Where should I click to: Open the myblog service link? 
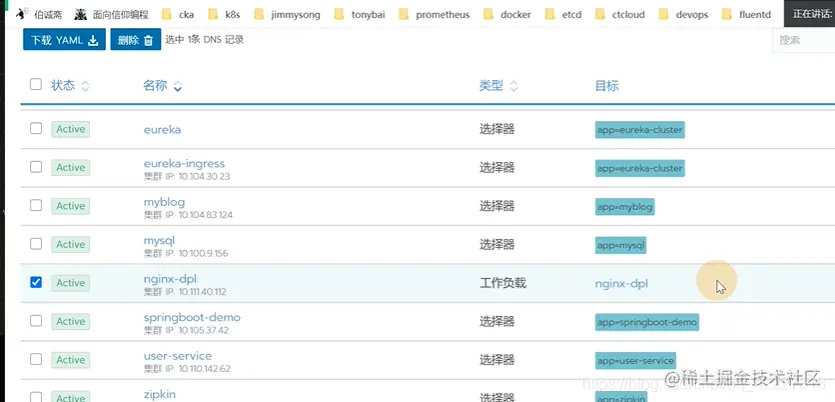pyautogui.click(x=164, y=202)
